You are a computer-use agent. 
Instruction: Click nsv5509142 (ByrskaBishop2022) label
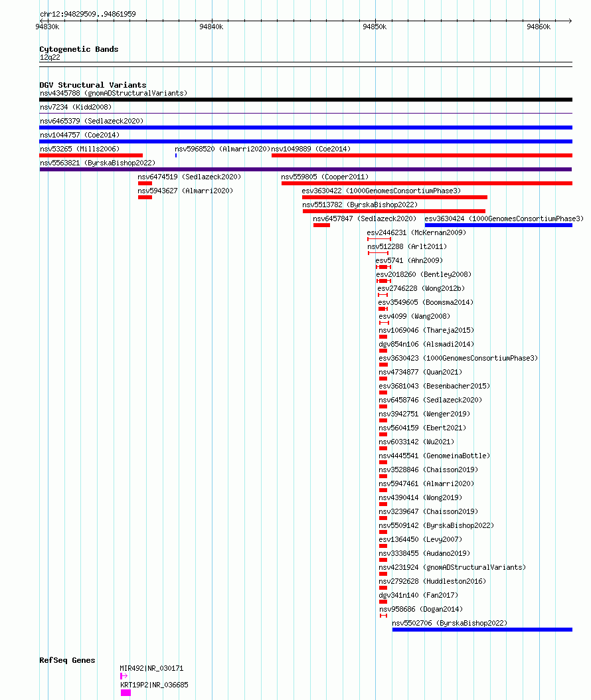(436, 525)
